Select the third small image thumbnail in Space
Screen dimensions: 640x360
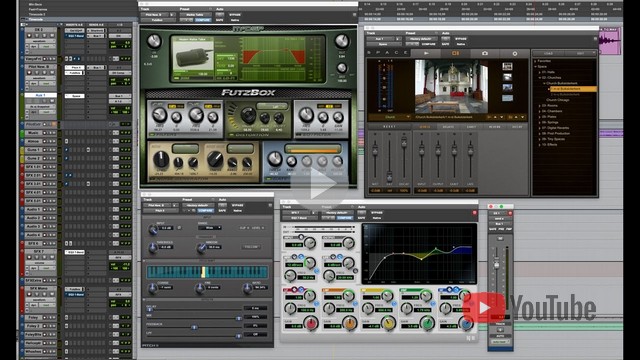coord(507,87)
